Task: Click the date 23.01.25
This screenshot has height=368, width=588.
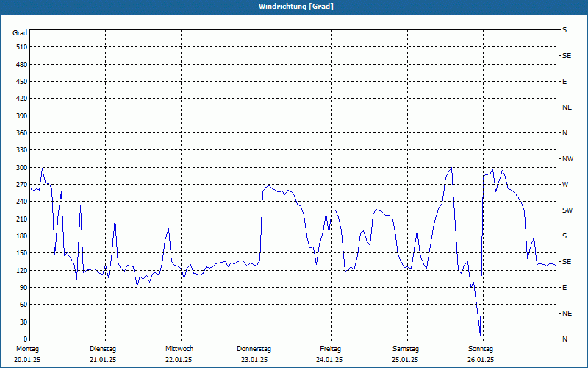Action: 254,360
